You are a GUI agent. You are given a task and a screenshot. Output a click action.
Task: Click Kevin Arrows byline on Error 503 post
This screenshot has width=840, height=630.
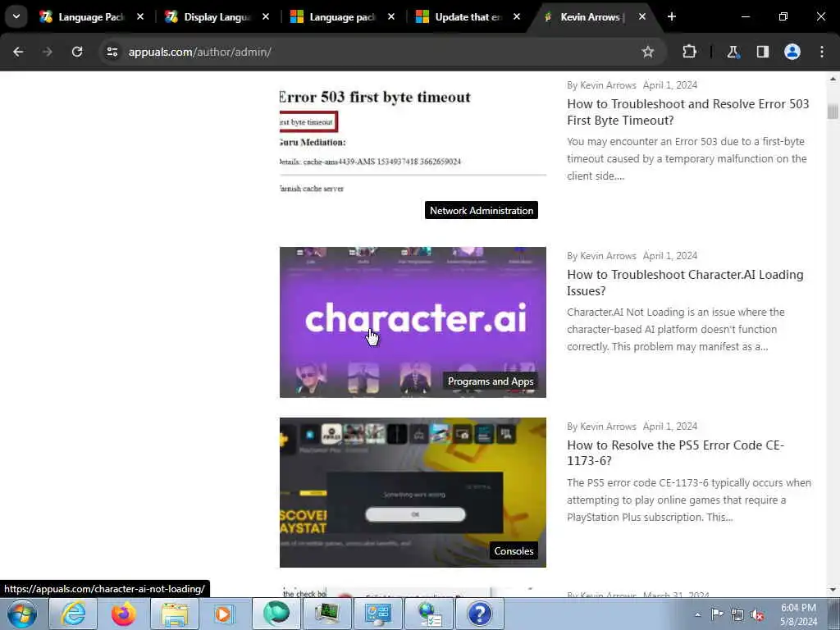pos(608,85)
